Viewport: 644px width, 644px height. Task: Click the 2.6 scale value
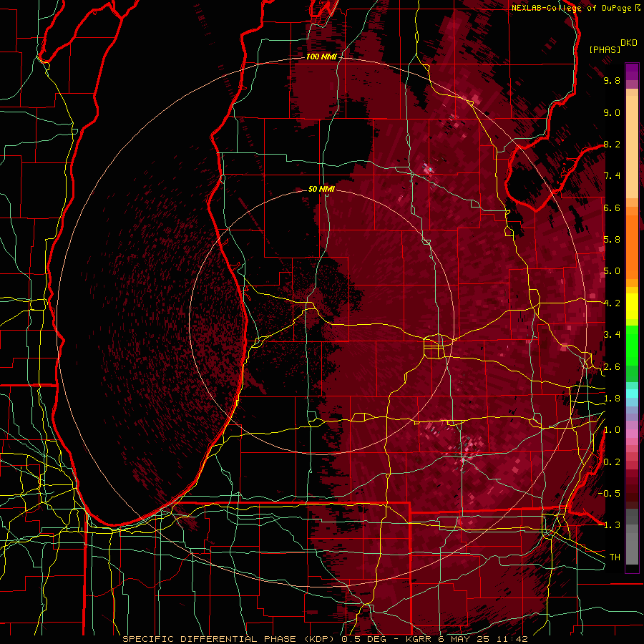coord(612,367)
